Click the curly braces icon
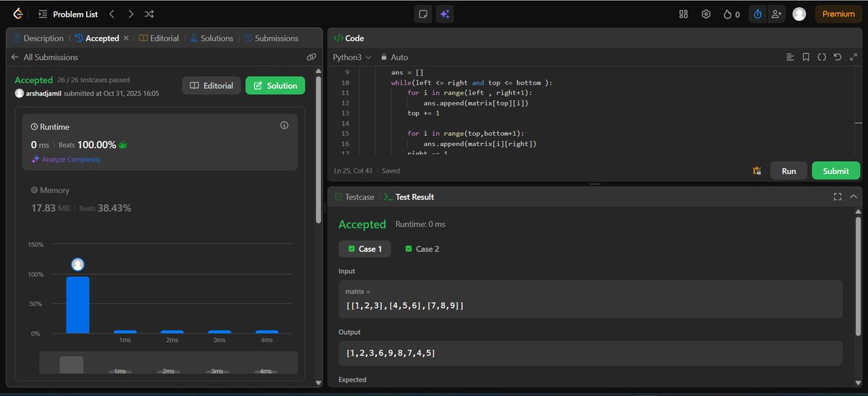This screenshot has width=868, height=396. (x=822, y=57)
